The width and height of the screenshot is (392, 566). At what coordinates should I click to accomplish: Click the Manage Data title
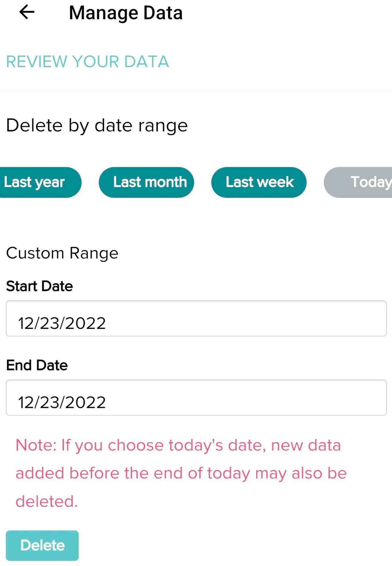tap(126, 13)
